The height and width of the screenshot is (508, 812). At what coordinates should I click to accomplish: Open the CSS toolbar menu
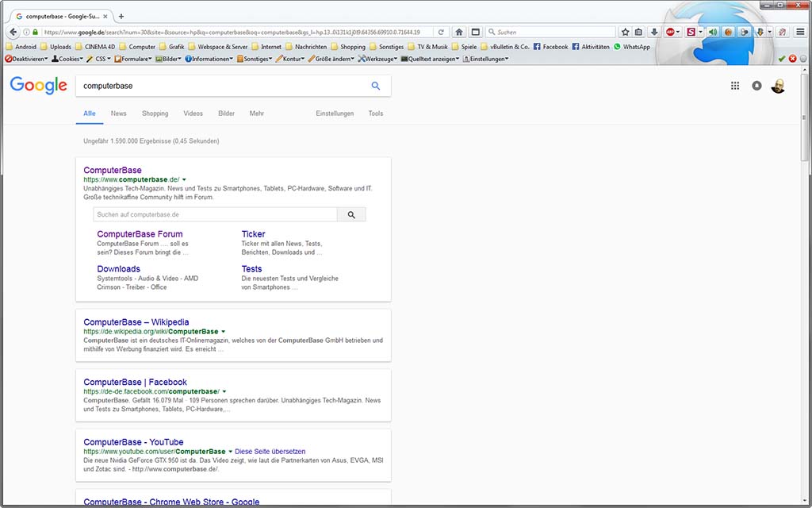(x=98, y=59)
